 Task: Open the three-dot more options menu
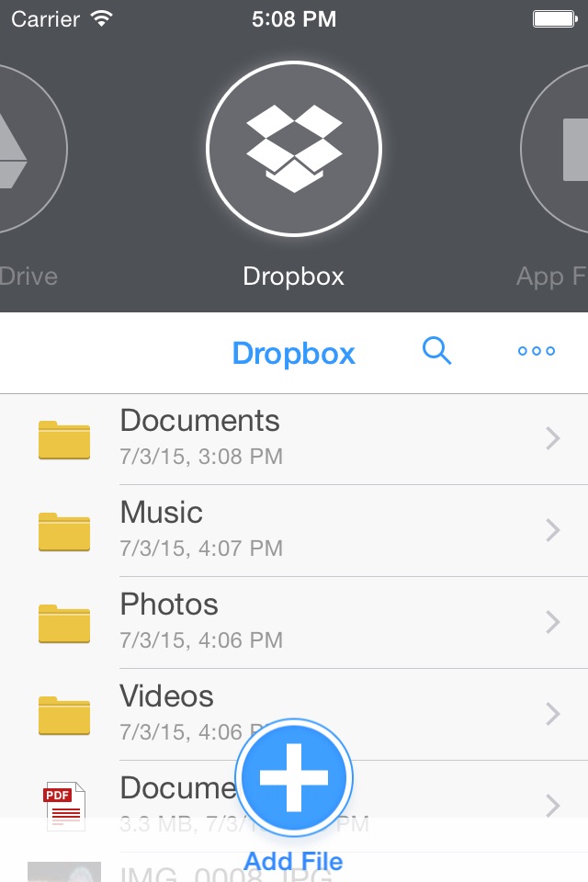point(537,351)
